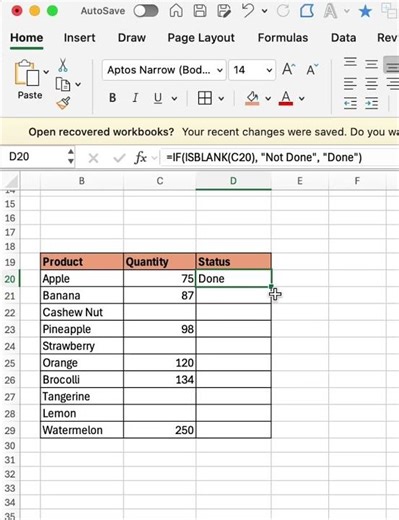Image resolution: width=399 pixels, height=520 pixels.
Task: Open the Undo history dropdown arrow
Action: click(265, 11)
